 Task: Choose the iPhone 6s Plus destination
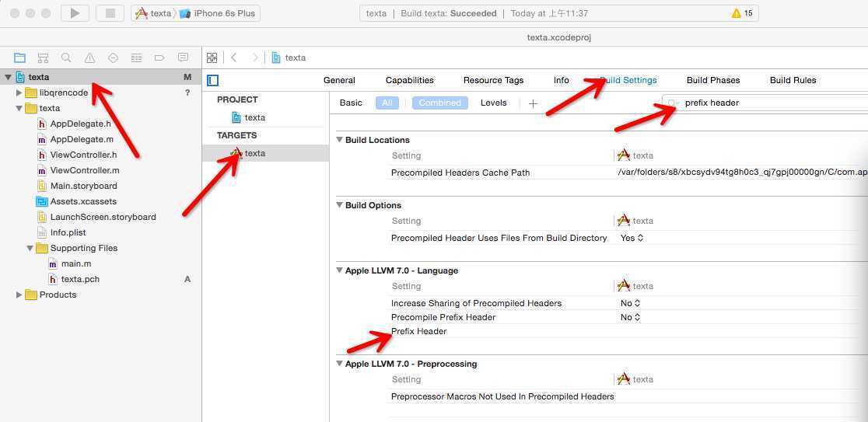[x=218, y=13]
